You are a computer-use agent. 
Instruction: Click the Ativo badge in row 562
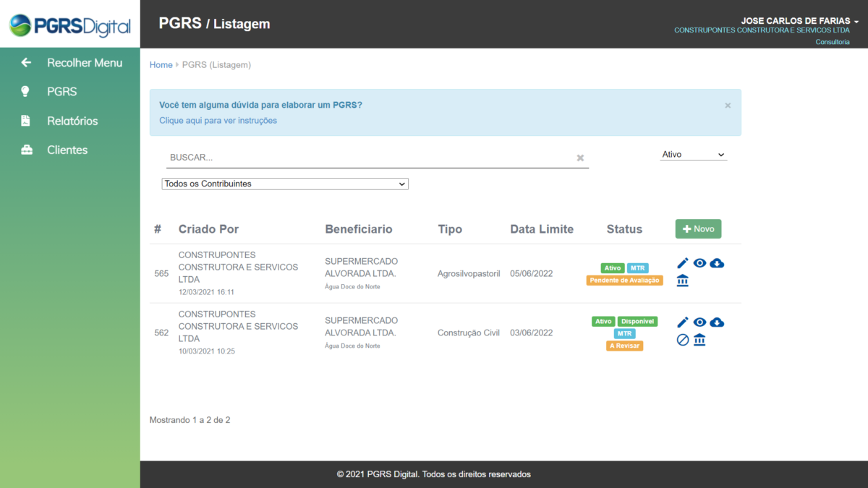pos(603,322)
